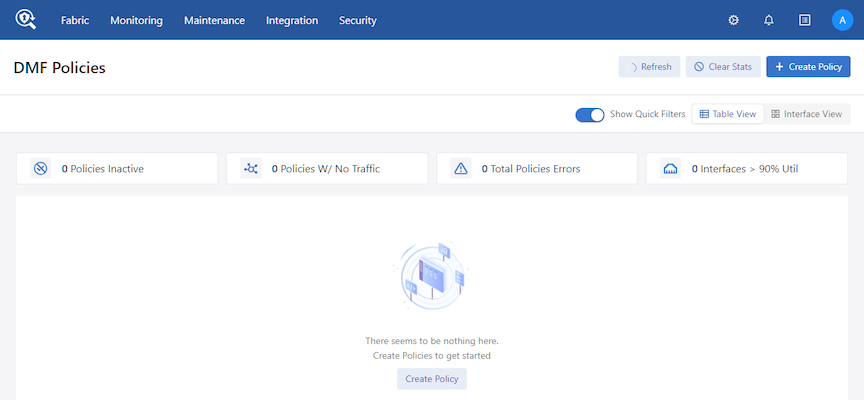This screenshot has height=400, width=864.
Task: Open the settings gear icon
Action: pyautogui.click(x=733, y=20)
